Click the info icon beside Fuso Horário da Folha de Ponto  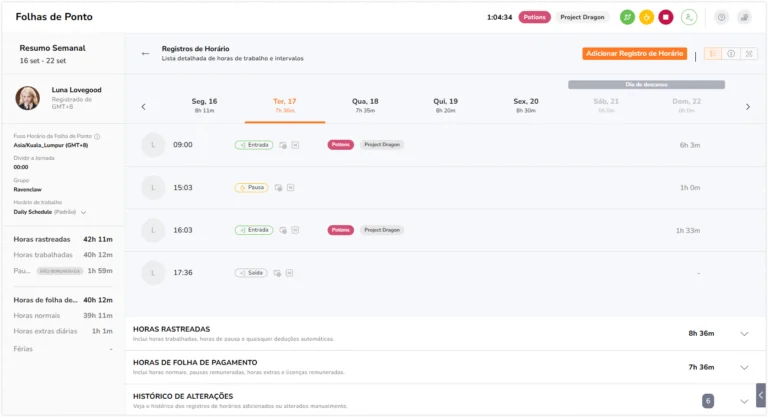(97, 136)
